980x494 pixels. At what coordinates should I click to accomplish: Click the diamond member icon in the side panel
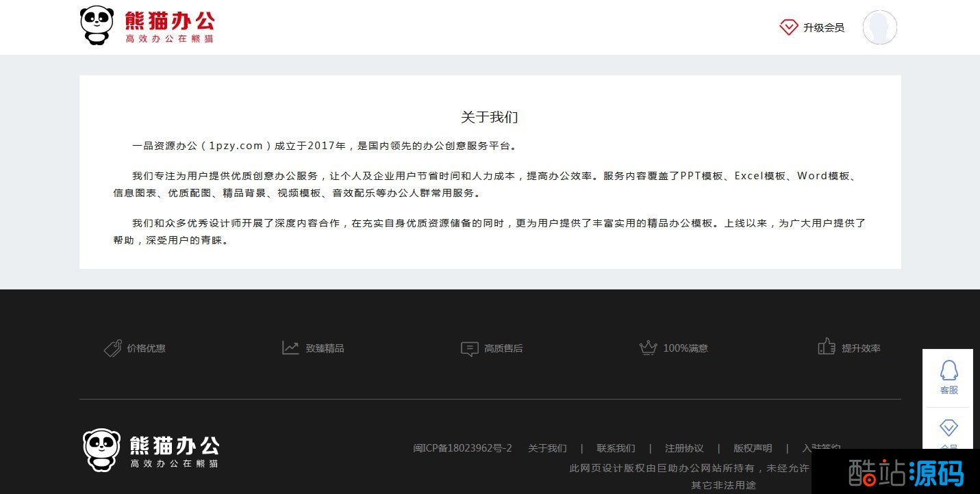pyautogui.click(x=948, y=428)
